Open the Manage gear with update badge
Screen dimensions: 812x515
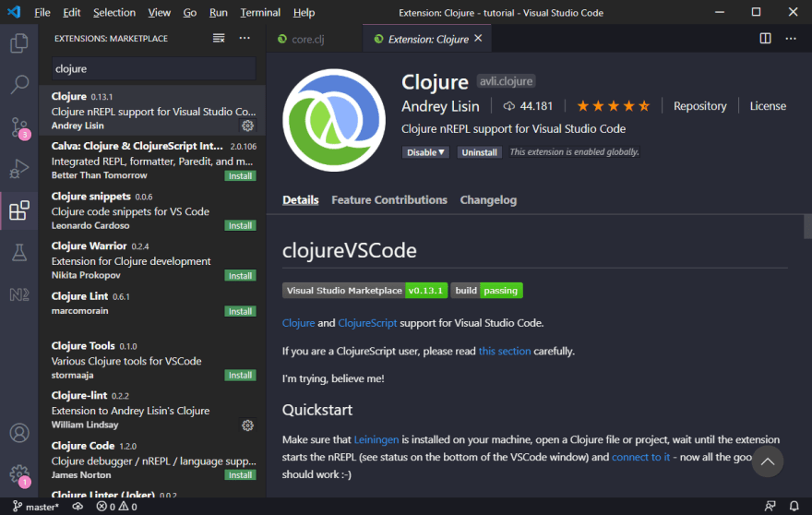(x=19, y=474)
